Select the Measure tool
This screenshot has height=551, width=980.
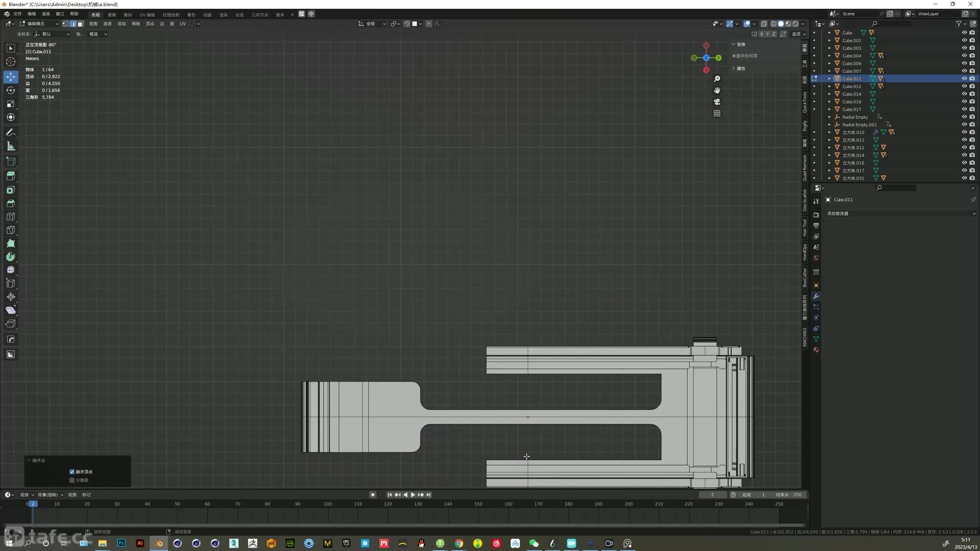click(x=11, y=146)
